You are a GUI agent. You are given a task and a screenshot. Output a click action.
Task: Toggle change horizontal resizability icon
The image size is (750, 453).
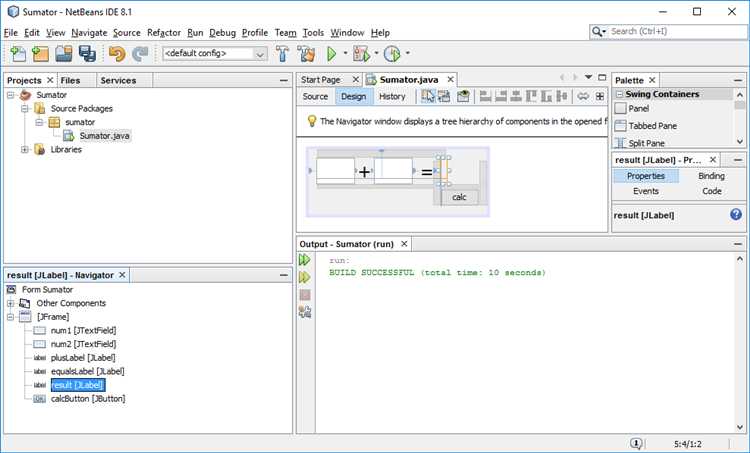(x=583, y=96)
